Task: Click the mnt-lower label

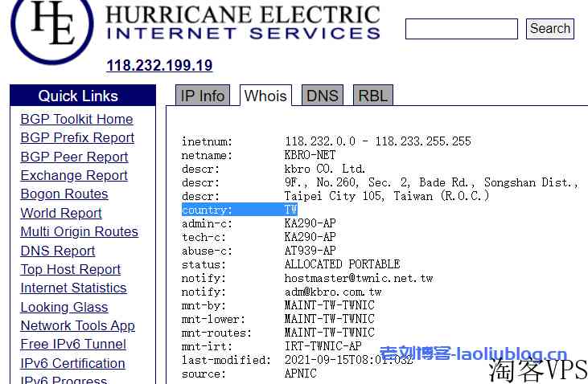Action: (213, 319)
